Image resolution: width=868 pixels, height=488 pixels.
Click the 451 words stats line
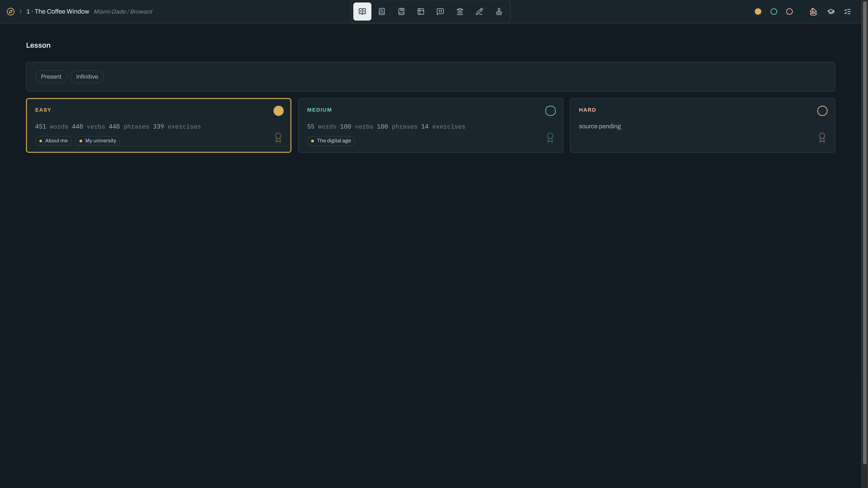118,127
